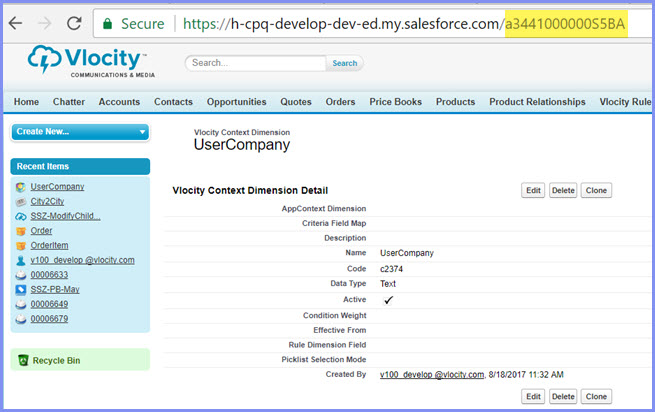Click the icon next to UserCompany recent item

[x=21, y=187]
